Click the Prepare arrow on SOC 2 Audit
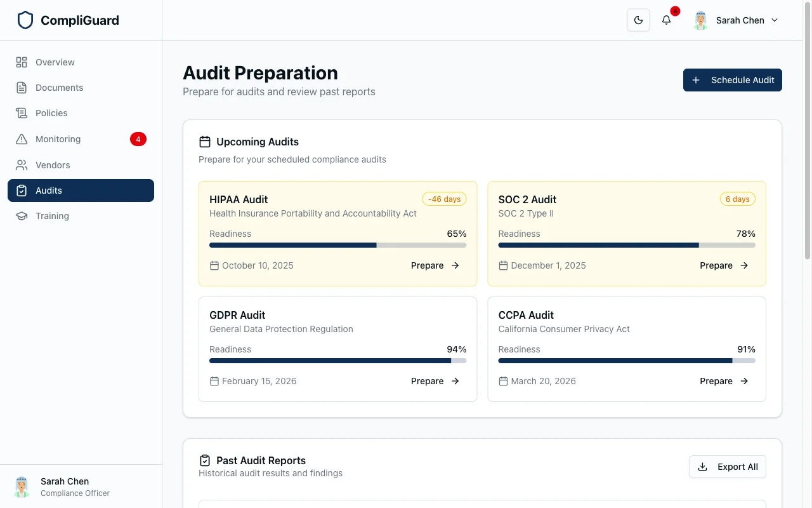The height and width of the screenshot is (508, 812). 744,265
